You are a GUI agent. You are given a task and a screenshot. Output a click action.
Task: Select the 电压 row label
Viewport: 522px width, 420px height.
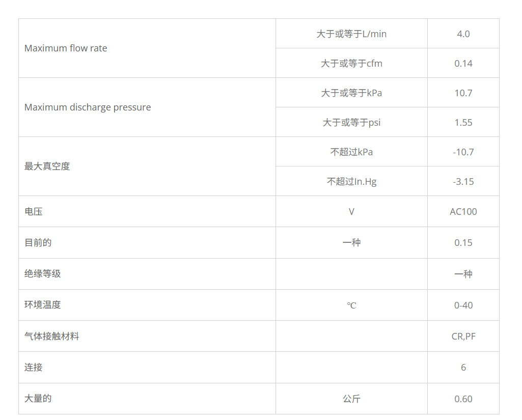click(x=34, y=212)
